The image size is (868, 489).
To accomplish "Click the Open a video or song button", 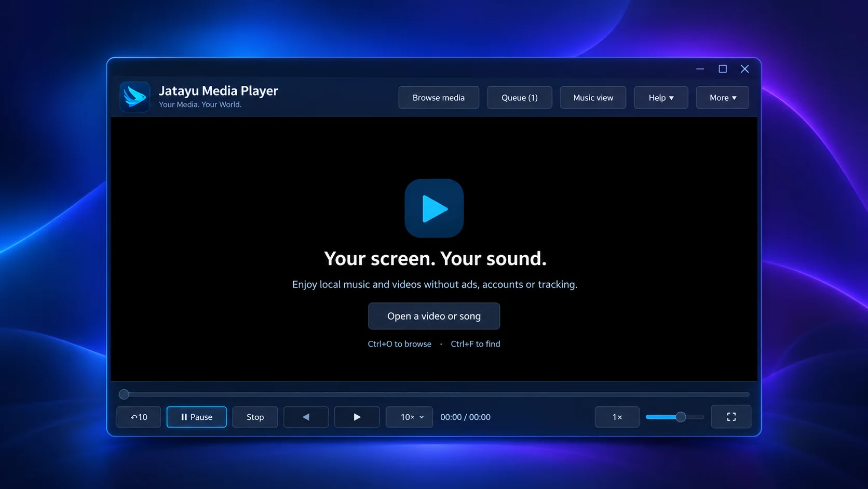I will point(434,316).
